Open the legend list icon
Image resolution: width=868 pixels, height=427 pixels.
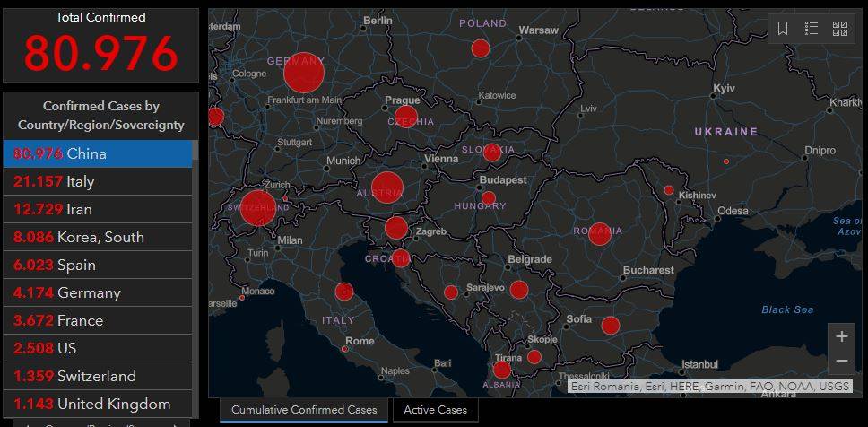click(x=812, y=28)
